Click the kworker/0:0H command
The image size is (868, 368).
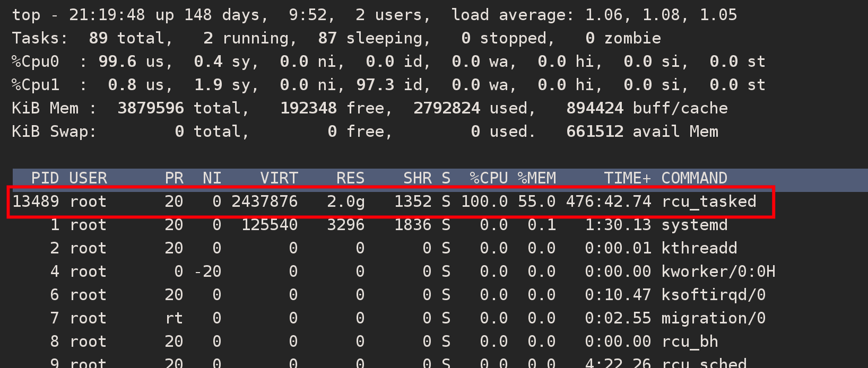718,271
